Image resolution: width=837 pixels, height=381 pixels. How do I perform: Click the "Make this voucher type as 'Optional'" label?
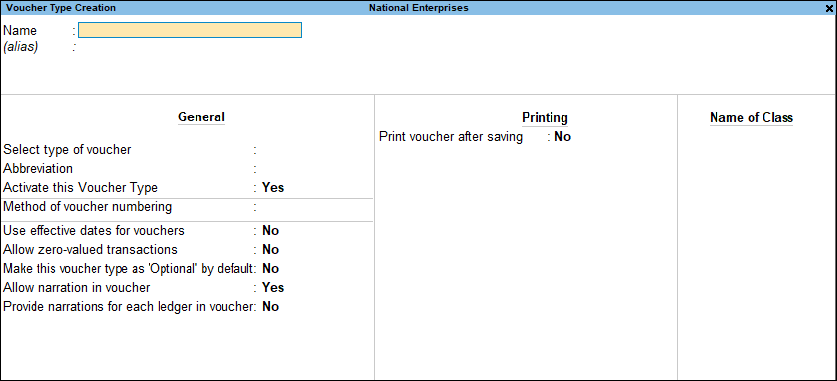[x=128, y=268]
